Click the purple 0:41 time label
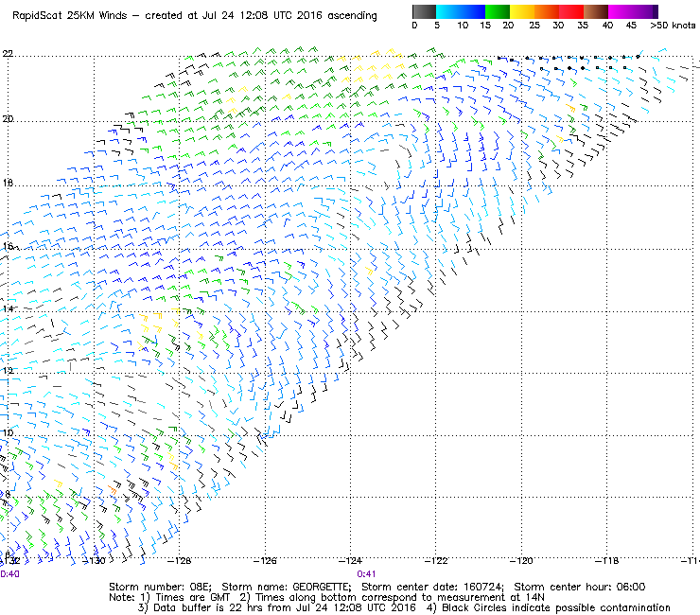This screenshot has width=700, height=615. 366,574
